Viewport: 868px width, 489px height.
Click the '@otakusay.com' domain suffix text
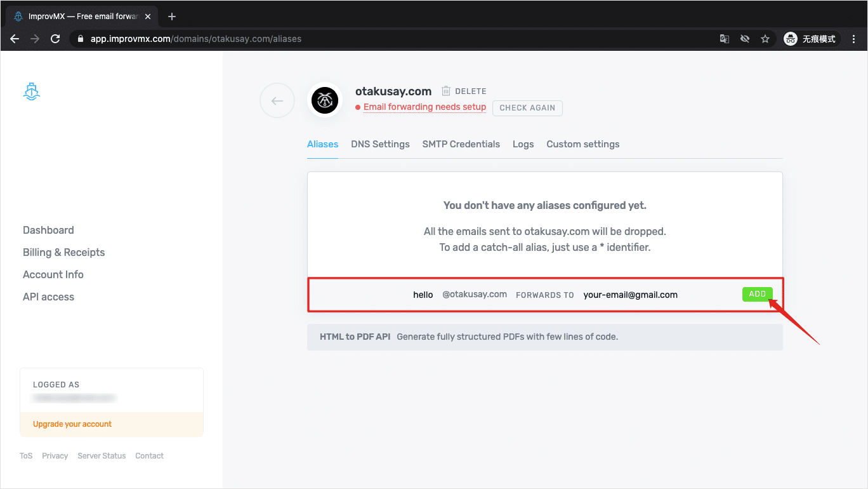tap(475, 294)
